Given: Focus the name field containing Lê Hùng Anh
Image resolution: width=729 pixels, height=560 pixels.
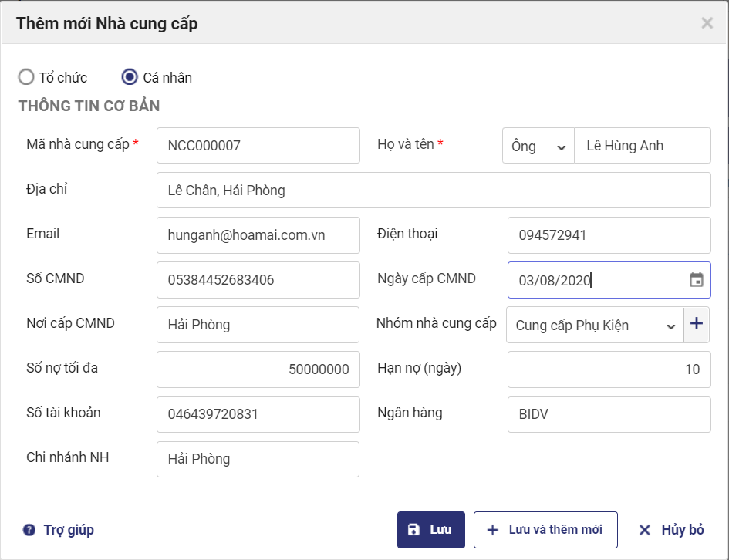Looking at the screenshot, I should [642, 146].
